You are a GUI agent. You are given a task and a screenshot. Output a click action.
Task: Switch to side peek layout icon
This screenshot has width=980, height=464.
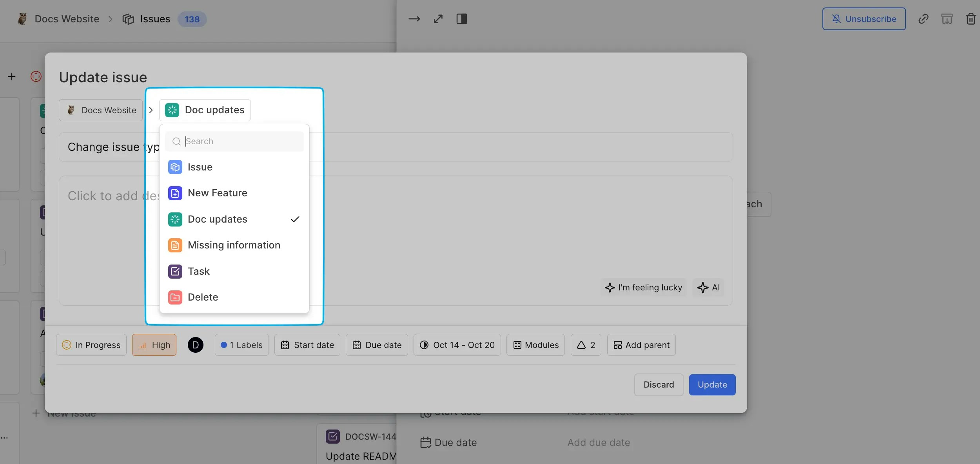pyautogui.click(x=461, y=19)
